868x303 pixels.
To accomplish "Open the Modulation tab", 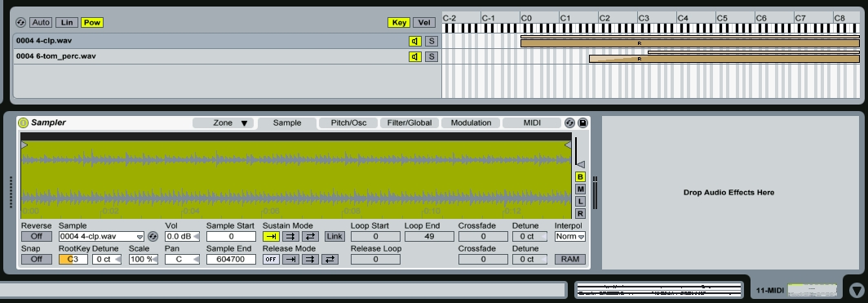I will [471, 123].
